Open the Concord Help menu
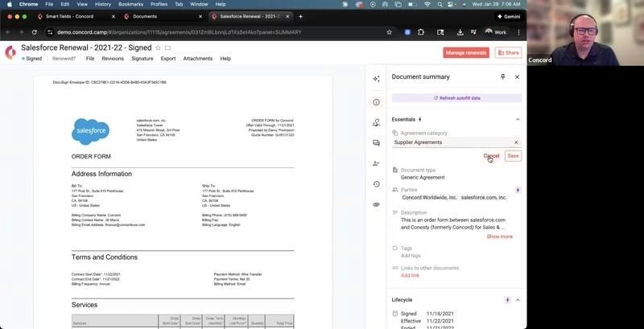Image resolution: width=644 pixels, height=329 pixels. (x=225, y=59)
